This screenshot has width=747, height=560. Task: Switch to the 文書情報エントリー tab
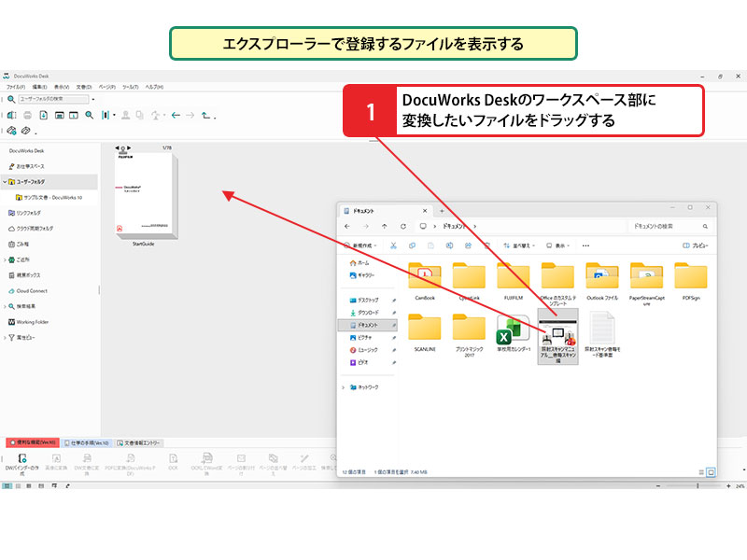(138, 442)
